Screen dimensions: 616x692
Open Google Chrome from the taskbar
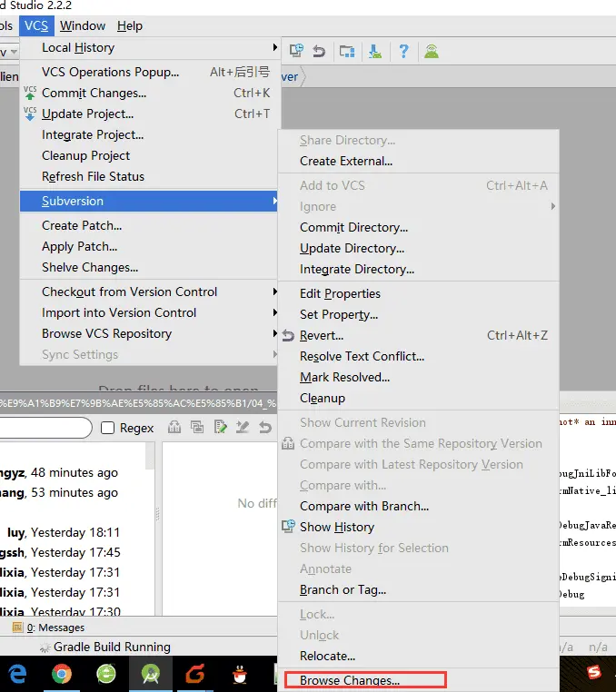(62, 674)
